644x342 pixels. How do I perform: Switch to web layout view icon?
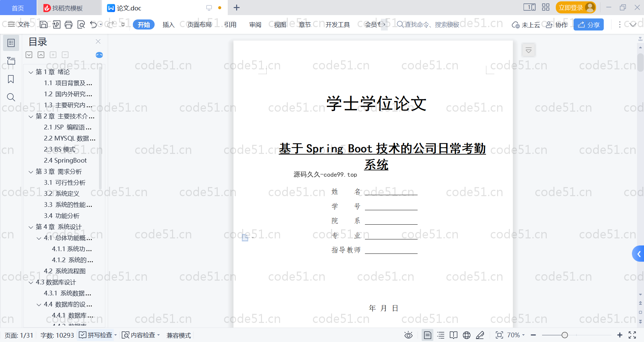(x=467, y=335)
